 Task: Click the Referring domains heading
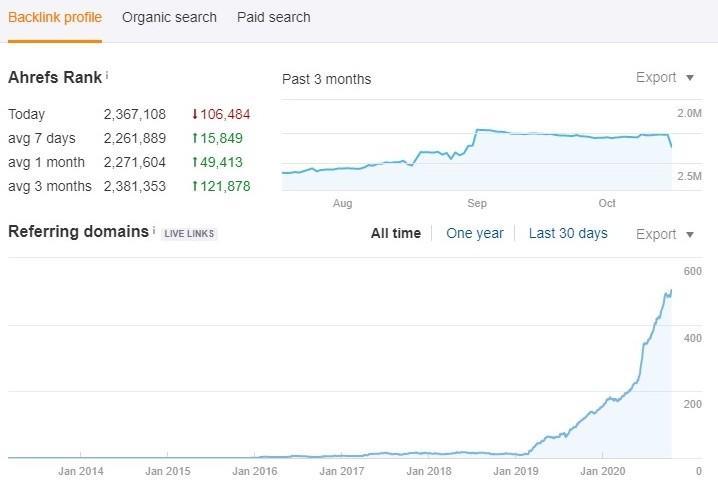coord(78,232)
